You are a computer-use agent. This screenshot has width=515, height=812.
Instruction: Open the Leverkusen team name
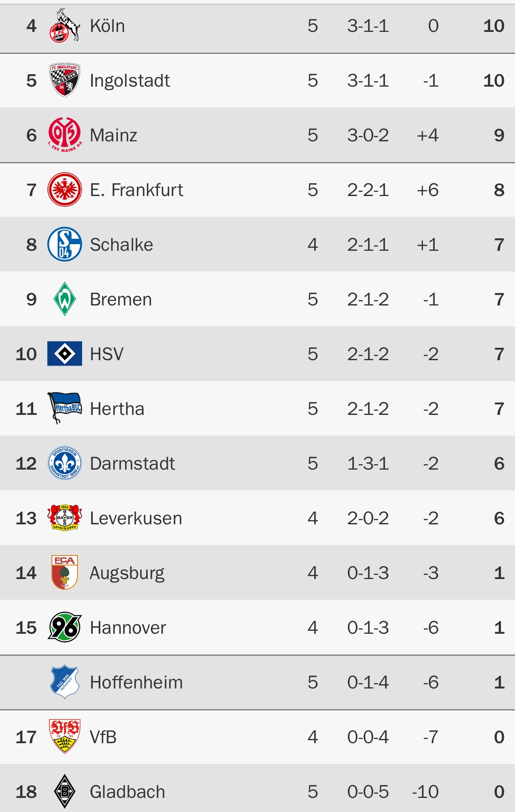click(136, 518)
